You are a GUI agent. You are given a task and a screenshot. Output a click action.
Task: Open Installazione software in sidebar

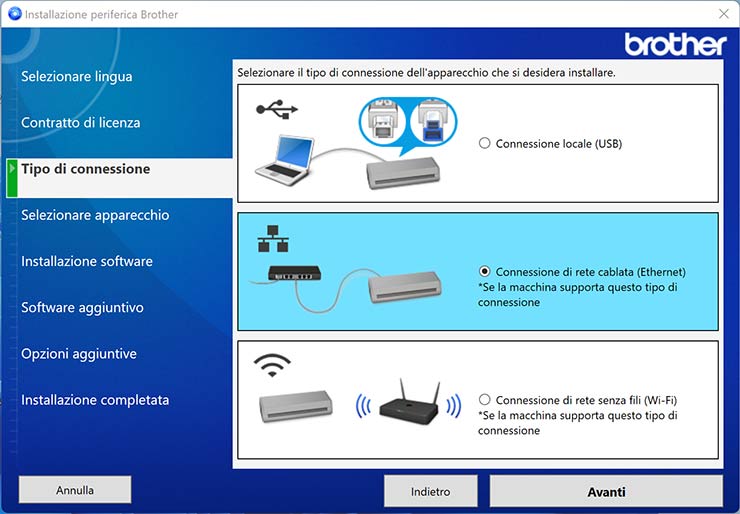pos(87,261)
